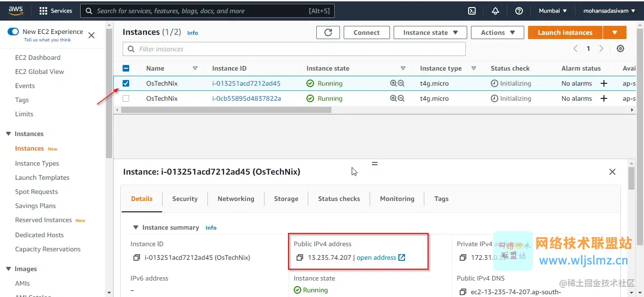Open the Mumbai region selector
Screen dimensions: 644x297
pyautogui.click(x=553, y=11)
